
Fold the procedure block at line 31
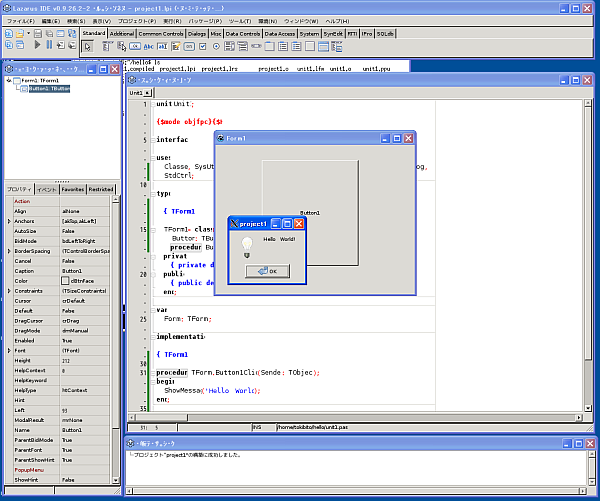click(x=153, y=373)
